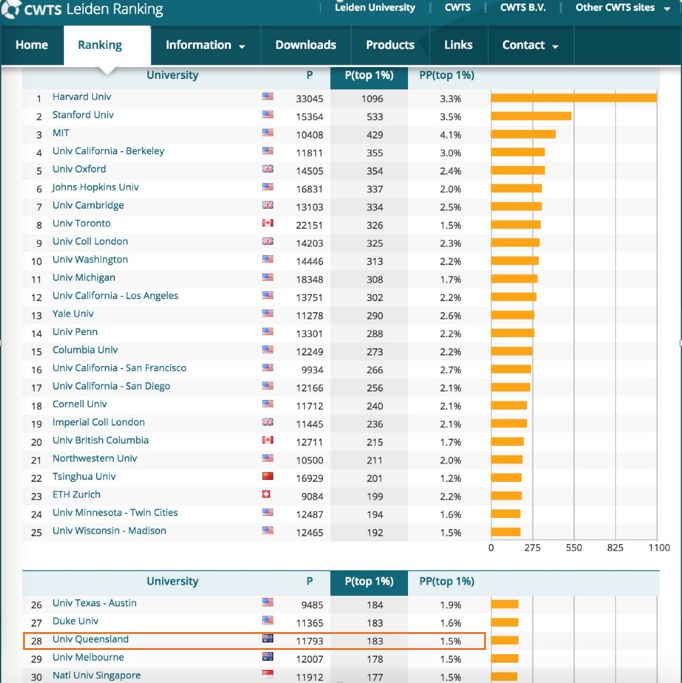The height and width of the screenshot is (683, 682).
Task: Open Harvard Univ details
Action: click(x=82, y=97)
